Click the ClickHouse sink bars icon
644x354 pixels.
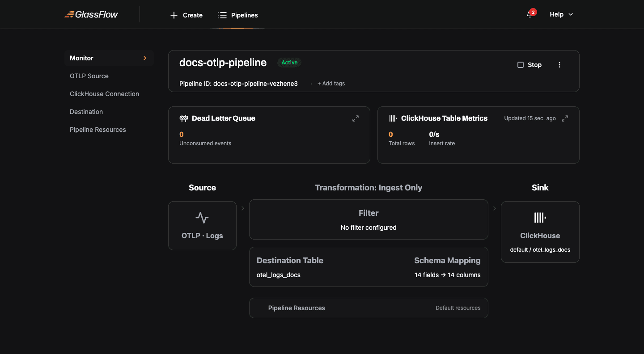(540, 218)
